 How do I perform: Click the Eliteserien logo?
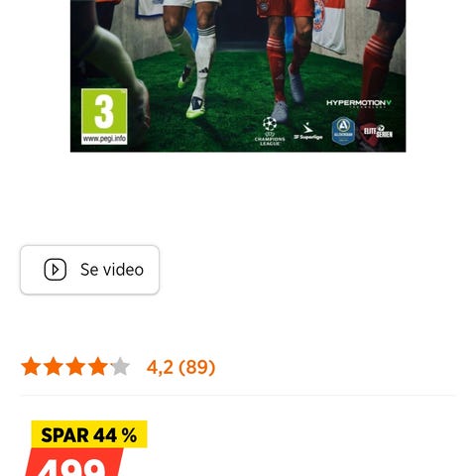[x=378, y=131]
